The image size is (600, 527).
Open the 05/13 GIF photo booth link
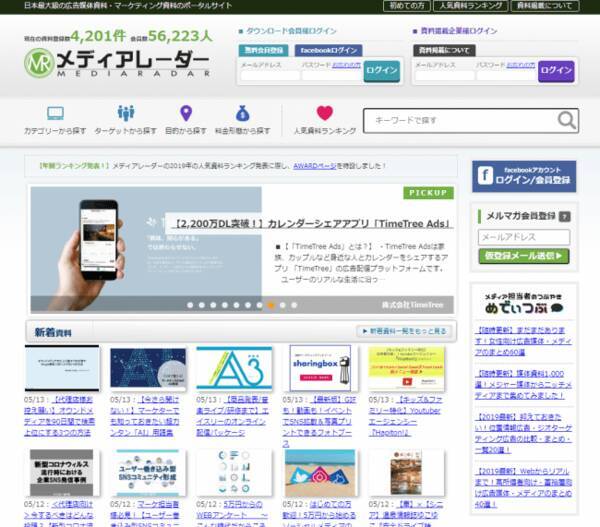pyautogui.click(x=319, y=421)
